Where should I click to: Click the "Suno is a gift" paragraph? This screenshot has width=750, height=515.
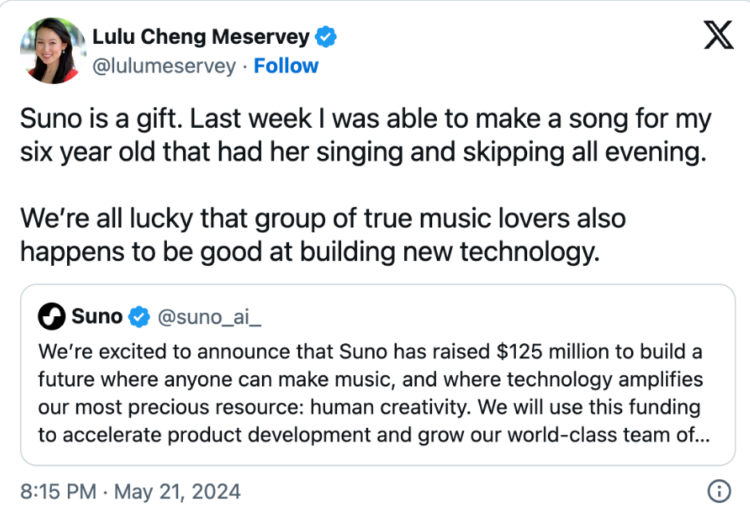tap(365, 135)
